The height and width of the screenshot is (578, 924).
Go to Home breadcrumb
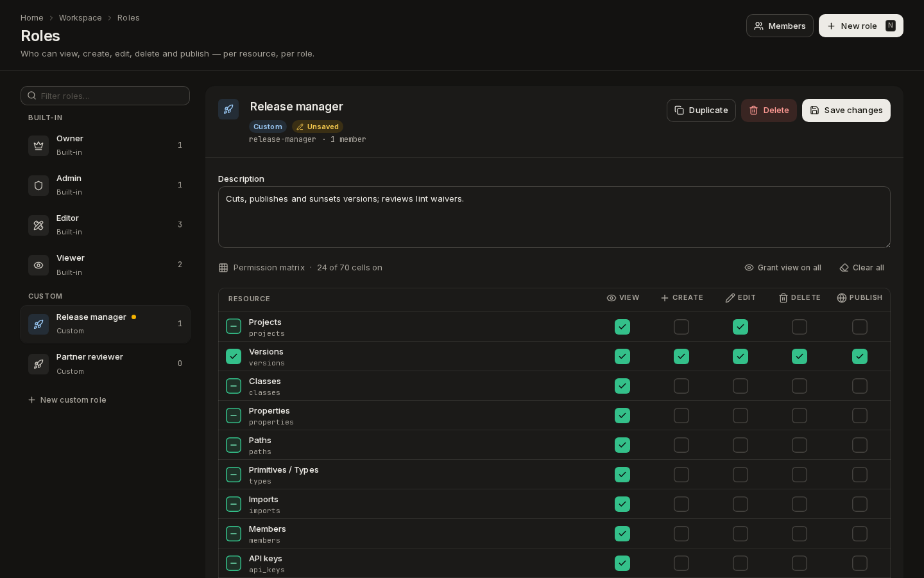pos(32,18)
